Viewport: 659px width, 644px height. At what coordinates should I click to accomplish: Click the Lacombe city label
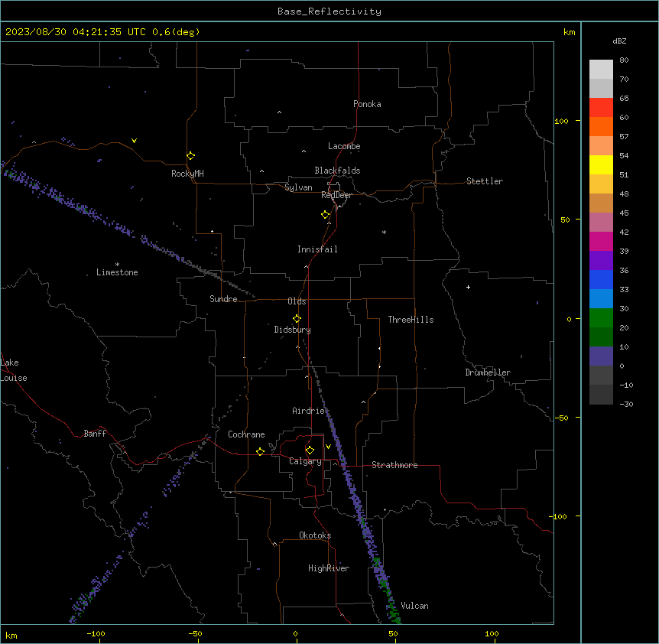pos(344,146)
